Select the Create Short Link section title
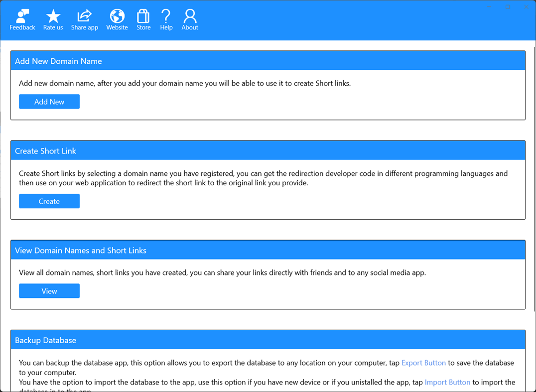This screenshot has width=536, height=392. [45, 150]
